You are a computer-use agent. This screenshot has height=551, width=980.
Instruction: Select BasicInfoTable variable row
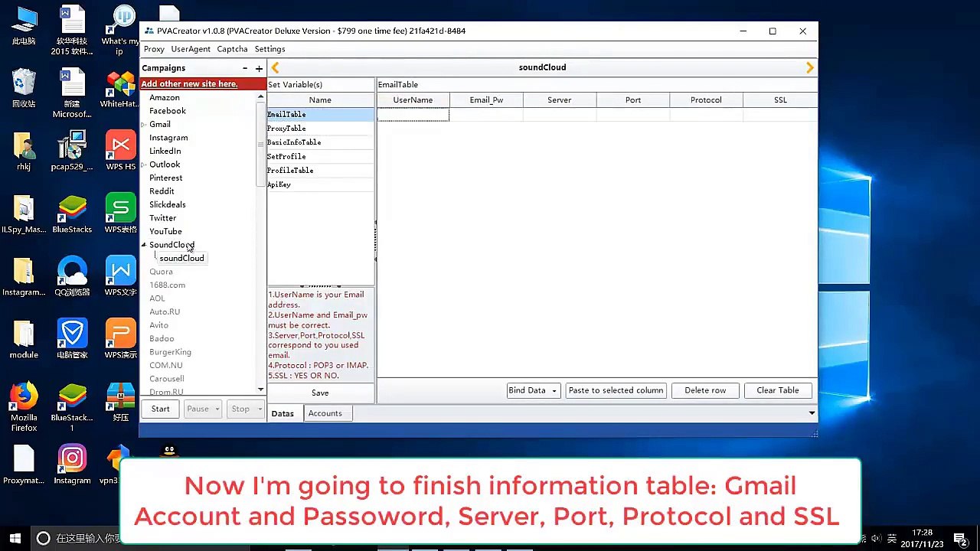tap(320, 142)
